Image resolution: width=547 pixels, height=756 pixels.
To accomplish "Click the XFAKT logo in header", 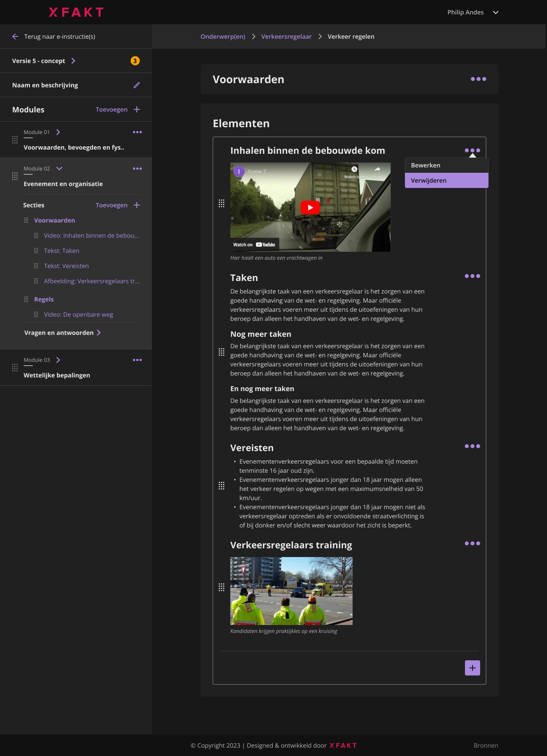I will [x=76, y=12].
